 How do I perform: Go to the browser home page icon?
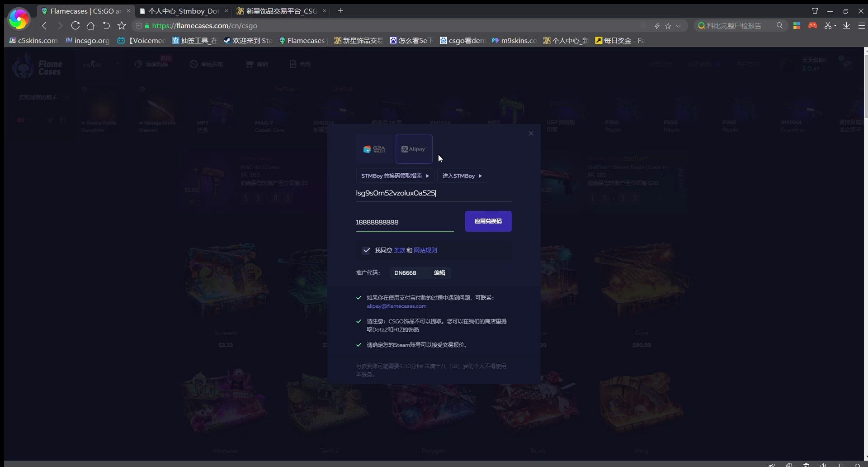(x=91, y=26)
